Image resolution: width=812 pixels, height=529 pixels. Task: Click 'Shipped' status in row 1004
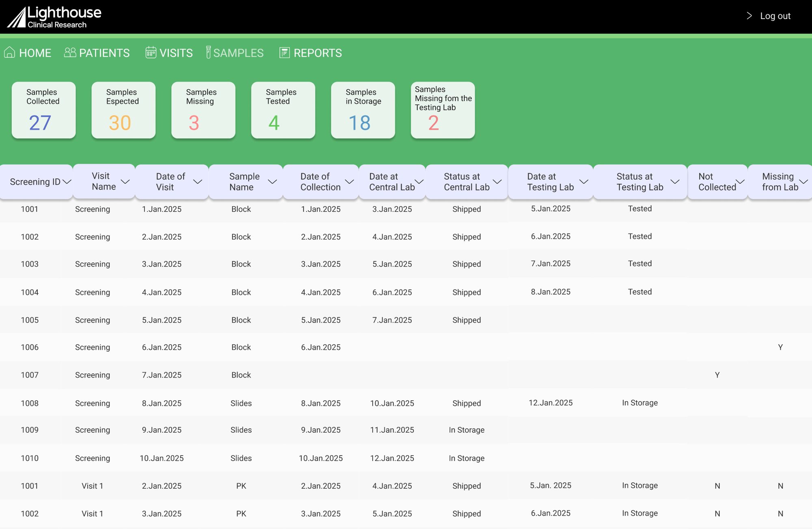[466, 292]
